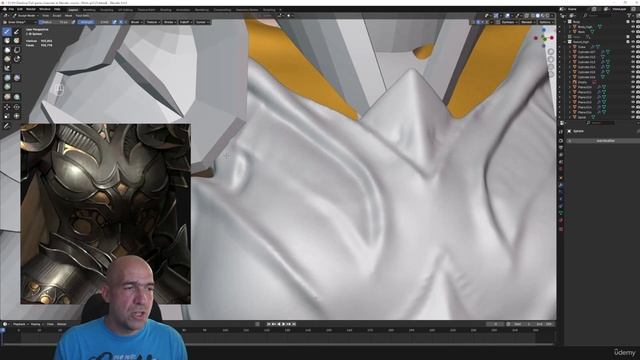The width and height of the screenshot is (640, 360).
Task: Click the camera view navigation button
Action: (x=551, y=67)
